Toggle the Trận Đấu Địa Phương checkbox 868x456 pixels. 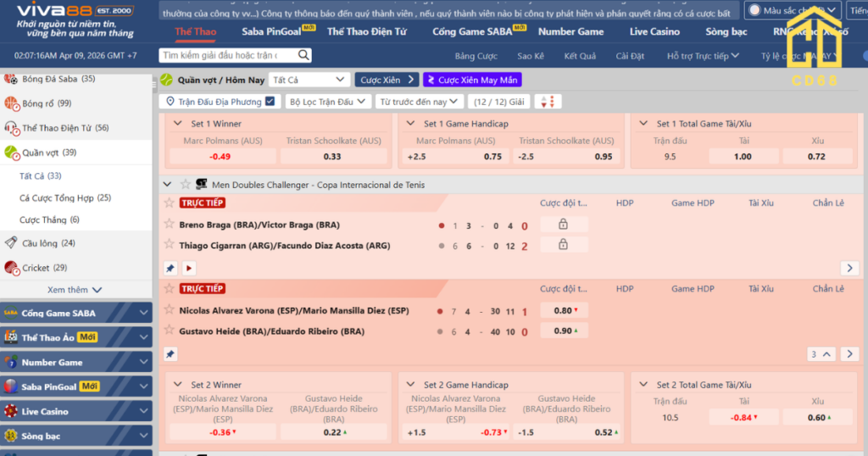point(270,102)
